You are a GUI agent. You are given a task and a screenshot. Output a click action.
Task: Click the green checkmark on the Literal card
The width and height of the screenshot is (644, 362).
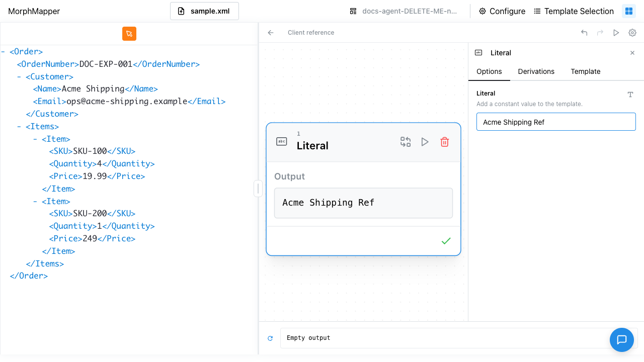pos(446,241)
